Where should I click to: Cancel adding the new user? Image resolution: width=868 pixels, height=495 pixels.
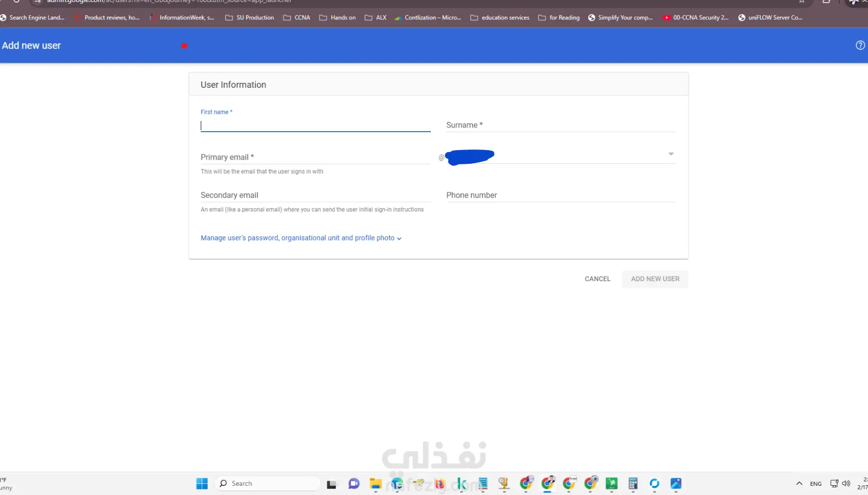(x=597, y=279)
